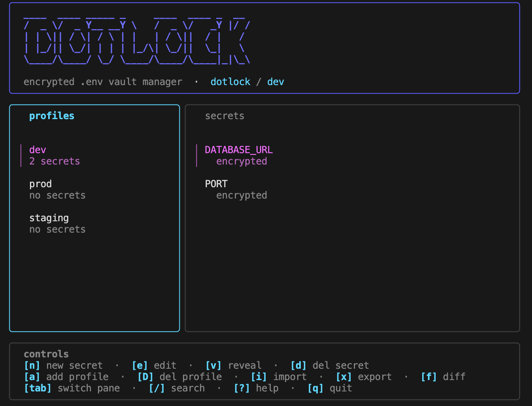This screenshot has width=532, height=406.
Task: Click 'encrypted' under DATABASE_URL
Action: (242, 161)
